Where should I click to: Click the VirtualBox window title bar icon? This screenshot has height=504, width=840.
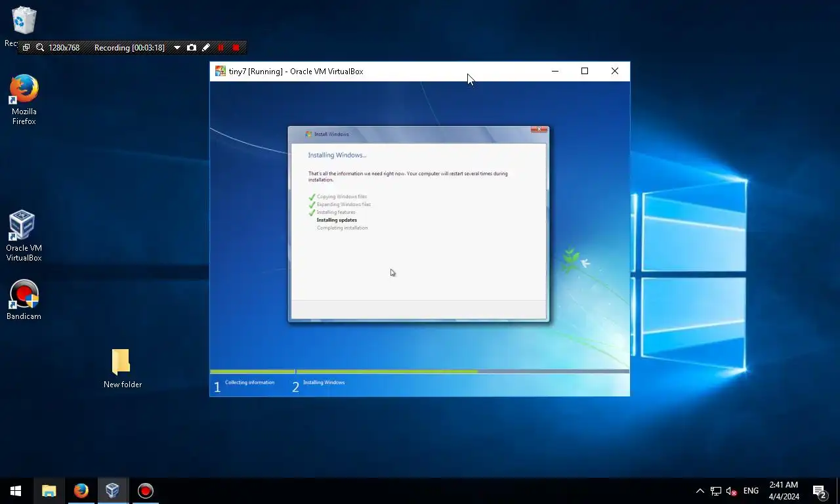(220, 71)
